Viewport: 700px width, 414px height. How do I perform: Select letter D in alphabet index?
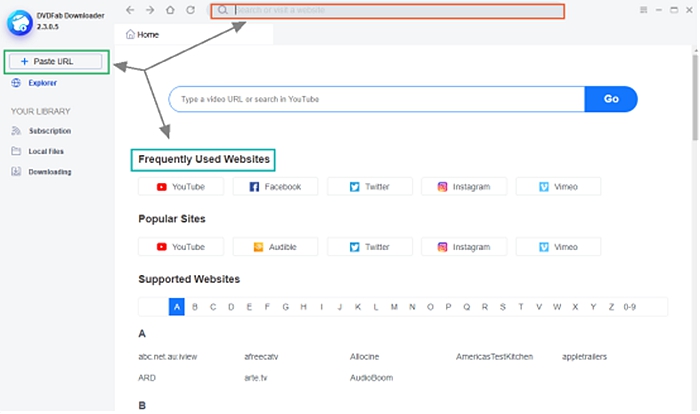[231, 307]
